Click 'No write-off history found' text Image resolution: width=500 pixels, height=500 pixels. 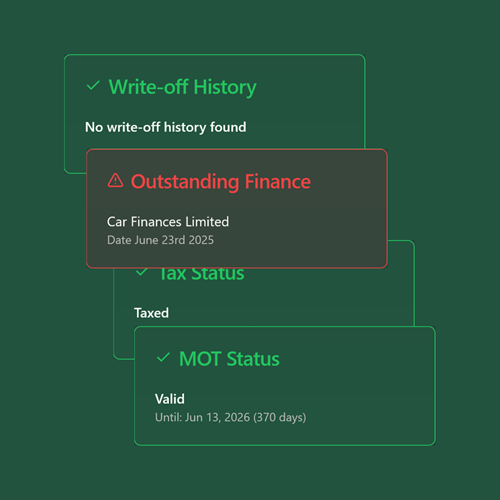point(166,127)
